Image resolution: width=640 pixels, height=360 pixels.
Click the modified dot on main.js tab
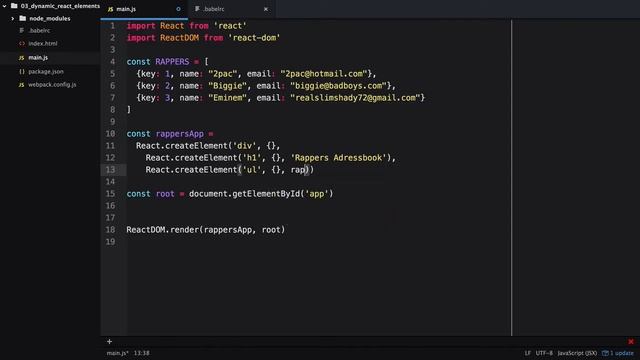178,9
